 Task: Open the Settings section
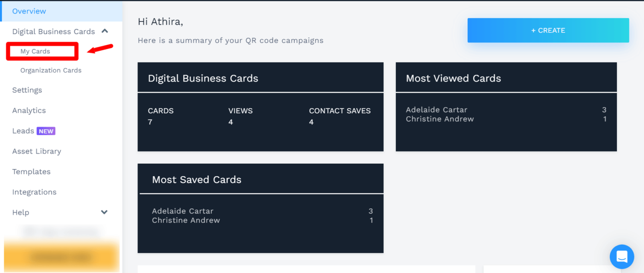point(27,90)
